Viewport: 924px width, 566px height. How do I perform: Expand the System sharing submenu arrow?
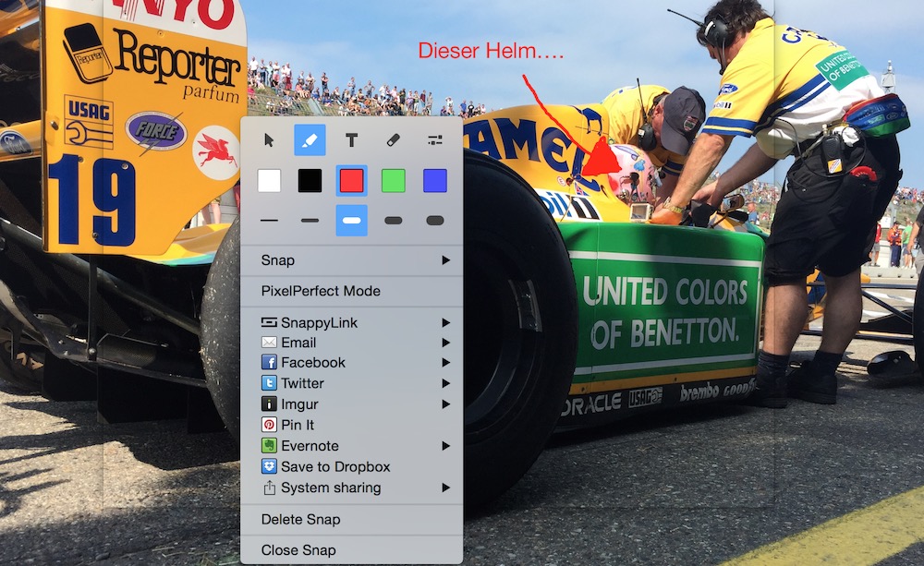point(445,488)
